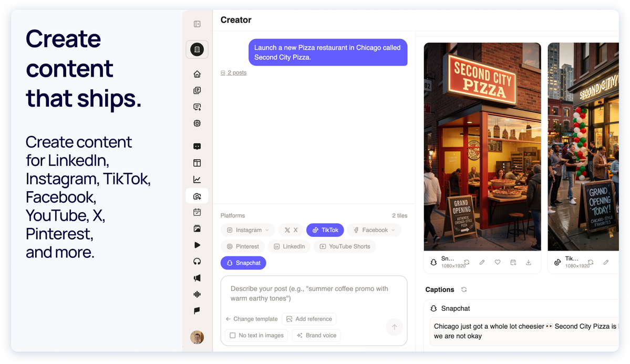Click the purple Launch a new Pizza message
The width and height of the screenshot is (630, 364).
[x=328, y=52]
